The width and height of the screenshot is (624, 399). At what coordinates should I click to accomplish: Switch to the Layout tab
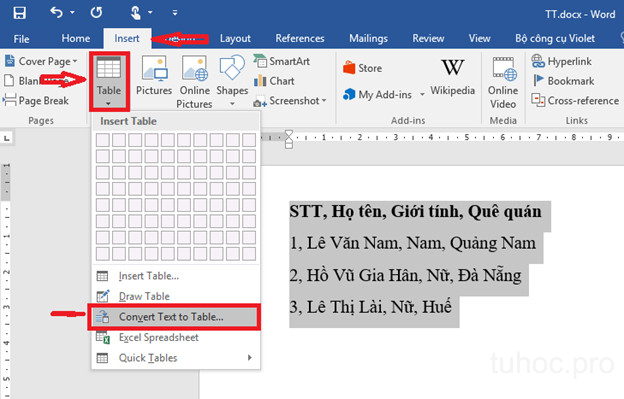pos(235,39)
